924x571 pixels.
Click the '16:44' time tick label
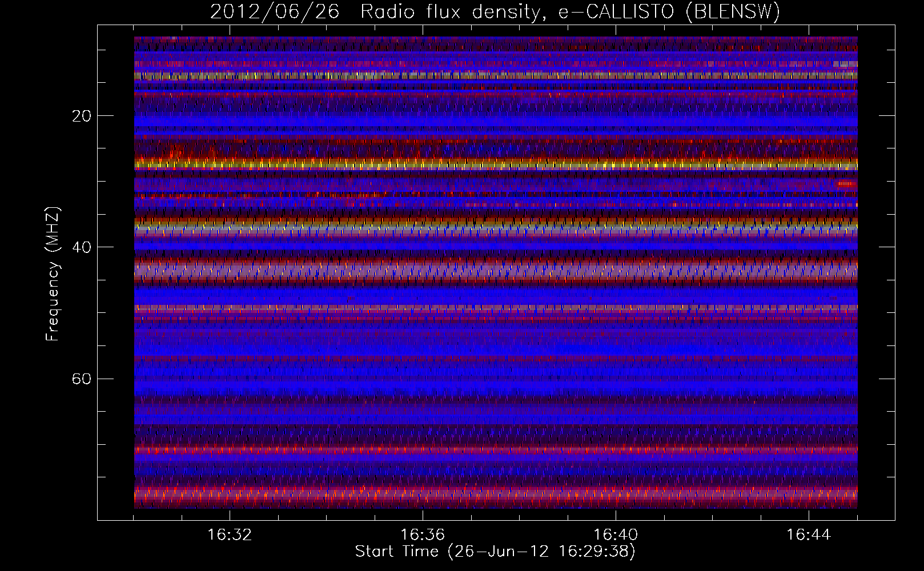tap(809, 535)
